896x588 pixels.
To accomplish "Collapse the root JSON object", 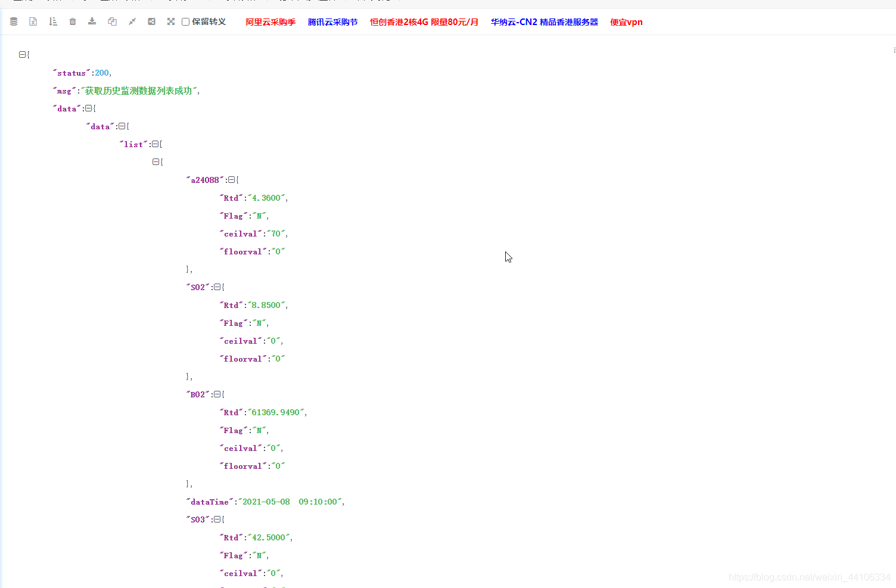I will tap(22, 55).
